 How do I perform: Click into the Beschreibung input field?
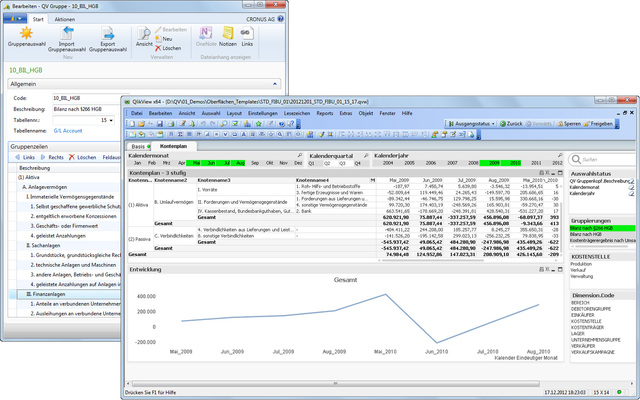tap(85, 109)
